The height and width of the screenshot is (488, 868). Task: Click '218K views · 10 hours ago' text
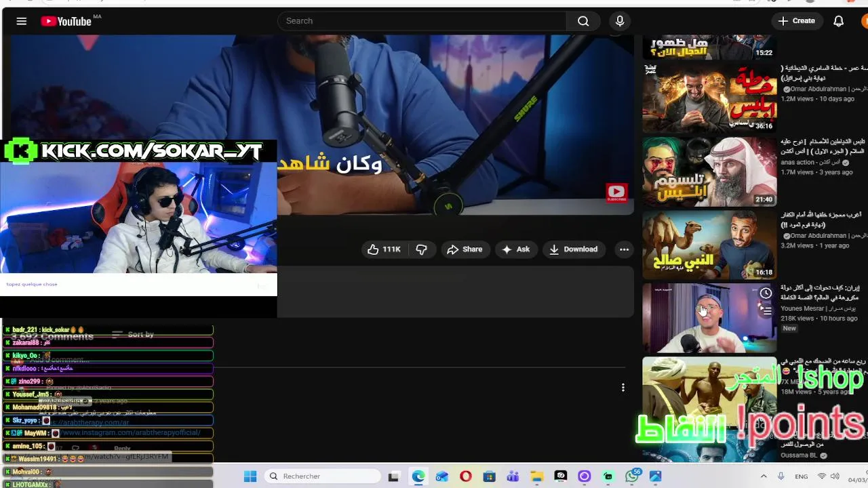pyautogui.click(x=819, y=319)
